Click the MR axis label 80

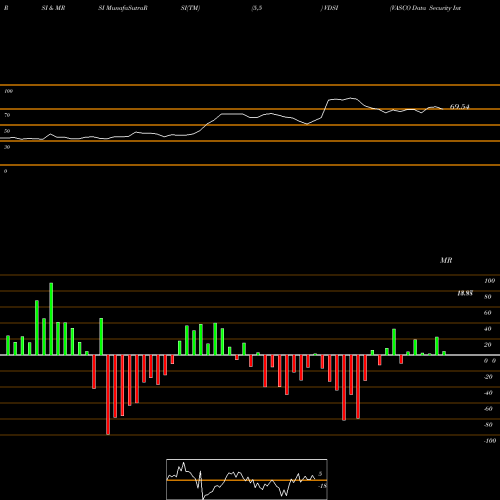[x=488, y=297]
